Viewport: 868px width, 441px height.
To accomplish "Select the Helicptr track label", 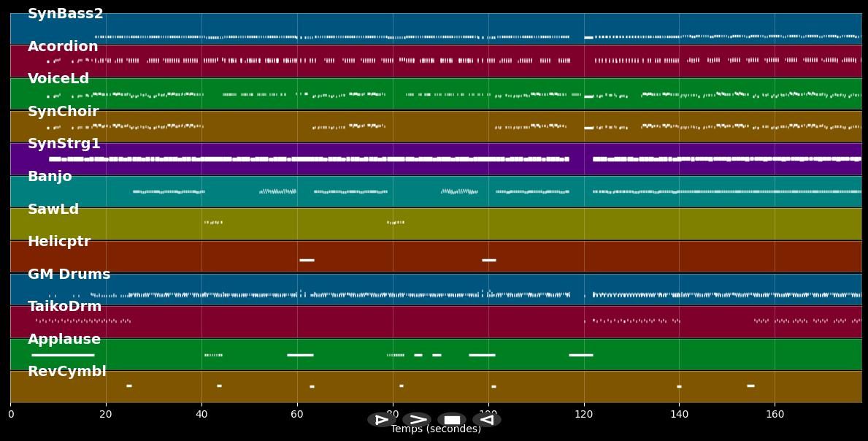I will tap(59, 242).
